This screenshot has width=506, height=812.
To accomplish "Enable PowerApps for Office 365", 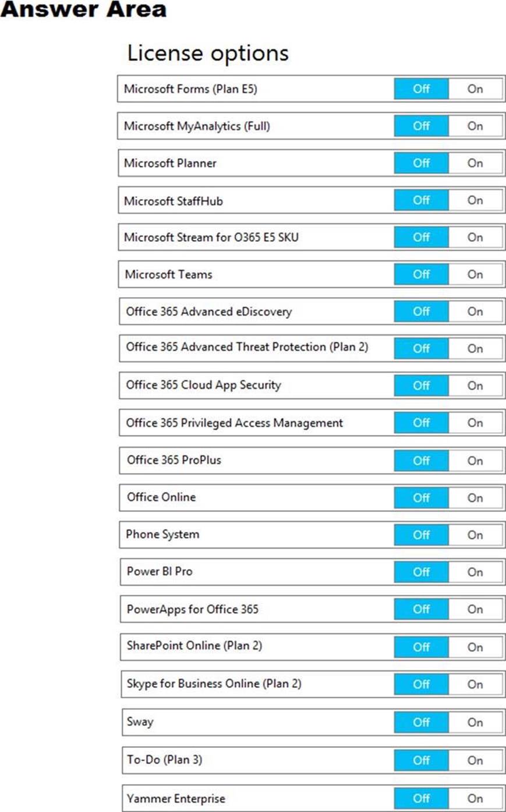I will 475,609.
